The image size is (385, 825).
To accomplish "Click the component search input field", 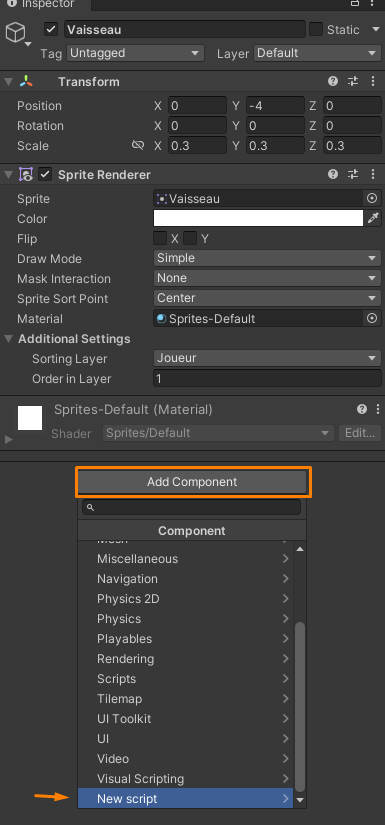I will coord(191,507).
